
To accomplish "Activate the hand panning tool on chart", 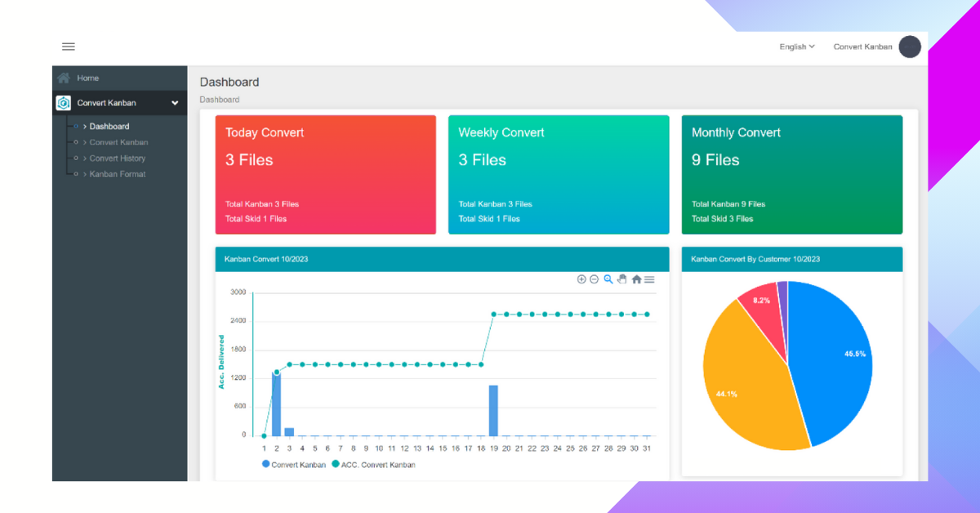I will tap(621, 279).
